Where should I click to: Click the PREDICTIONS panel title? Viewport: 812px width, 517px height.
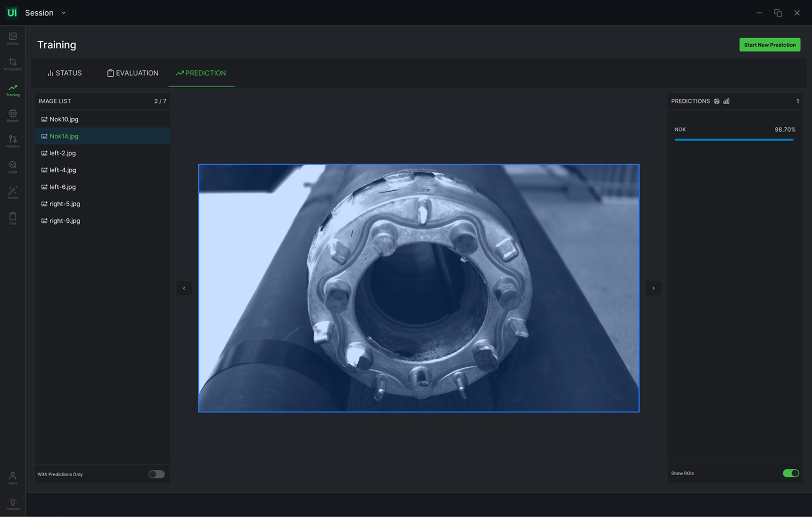coord(691,101)
